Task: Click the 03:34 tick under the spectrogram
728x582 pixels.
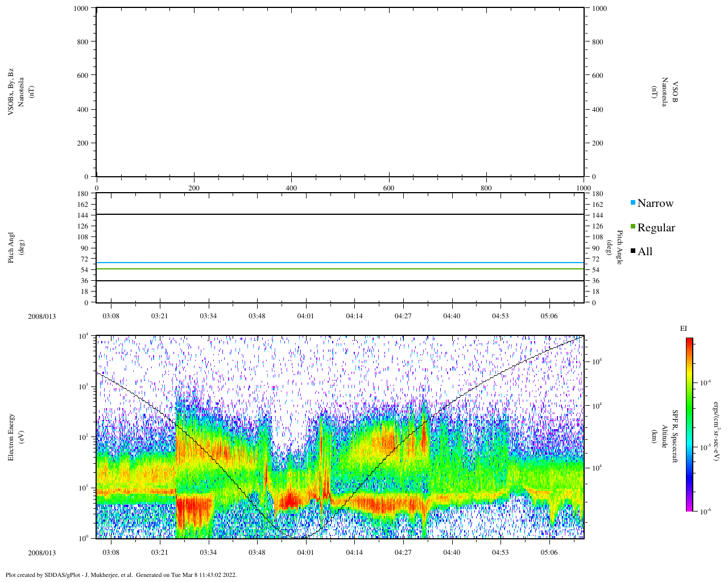Action: point(208,552)
